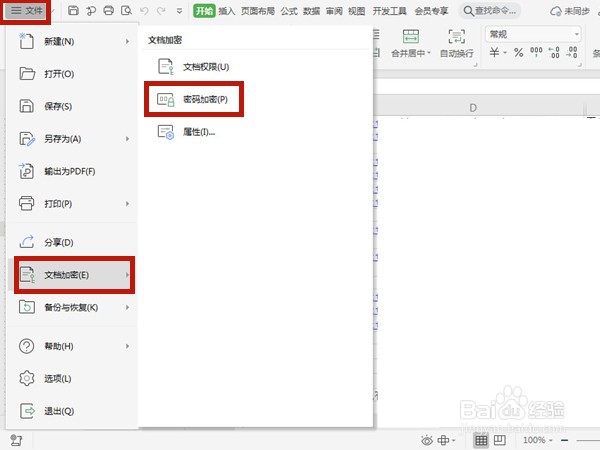Click the 未同步 cloud sync button

[569, 11]
